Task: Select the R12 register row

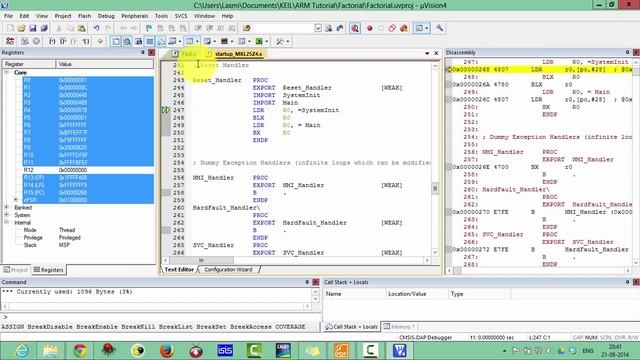Action: [x=88, y=170]
